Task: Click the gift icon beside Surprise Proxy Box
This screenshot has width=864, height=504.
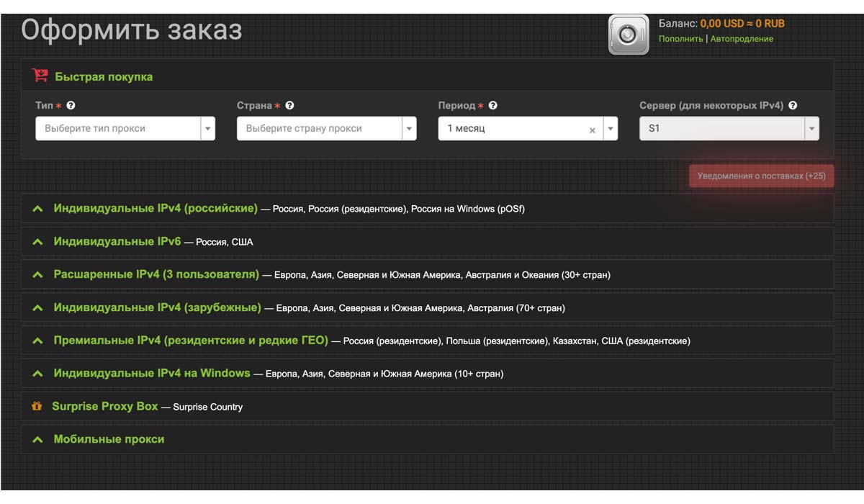Action: coord(37,407)
